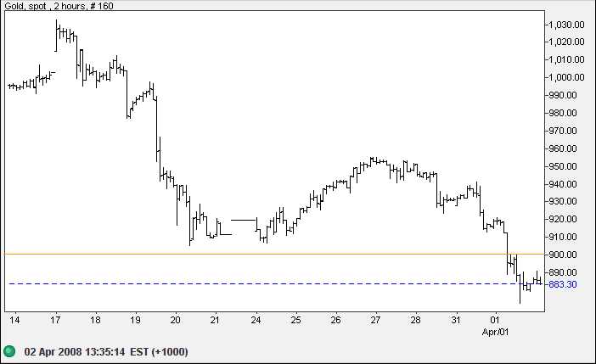Click the date label 27 on time axis
The image size is (596, 364).
point(375,321)
